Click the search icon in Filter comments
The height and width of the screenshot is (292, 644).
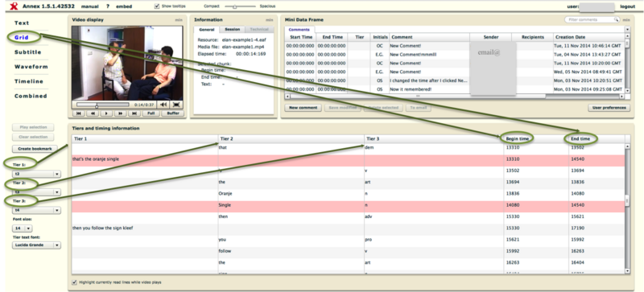(616, 20)
